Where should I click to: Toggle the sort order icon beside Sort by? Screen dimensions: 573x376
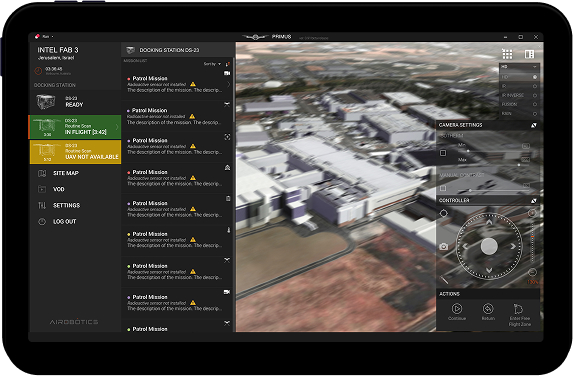(228, 64)
